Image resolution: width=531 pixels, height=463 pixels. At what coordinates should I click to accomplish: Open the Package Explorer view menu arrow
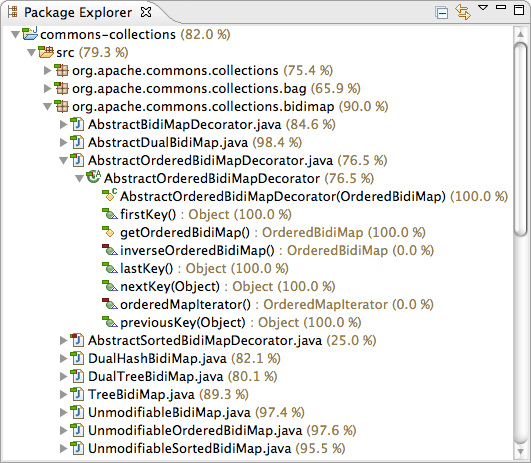pyautogui.click(x=483, y=7)
